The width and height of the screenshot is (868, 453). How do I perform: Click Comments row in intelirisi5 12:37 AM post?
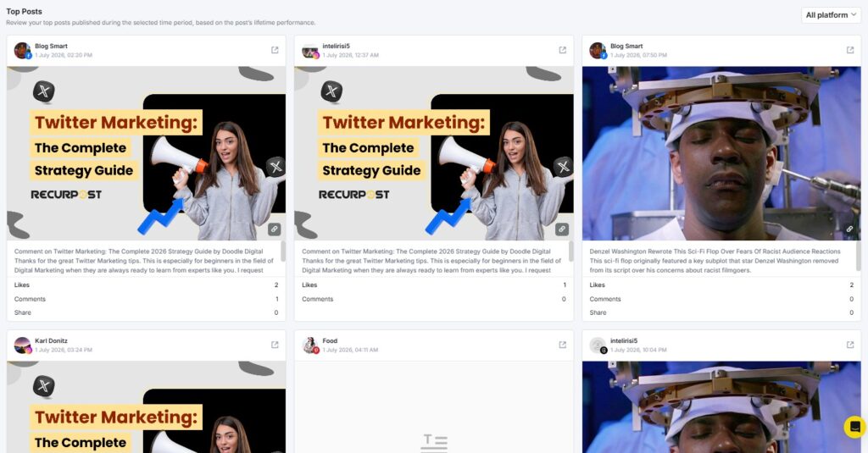(x=434, y=299)
